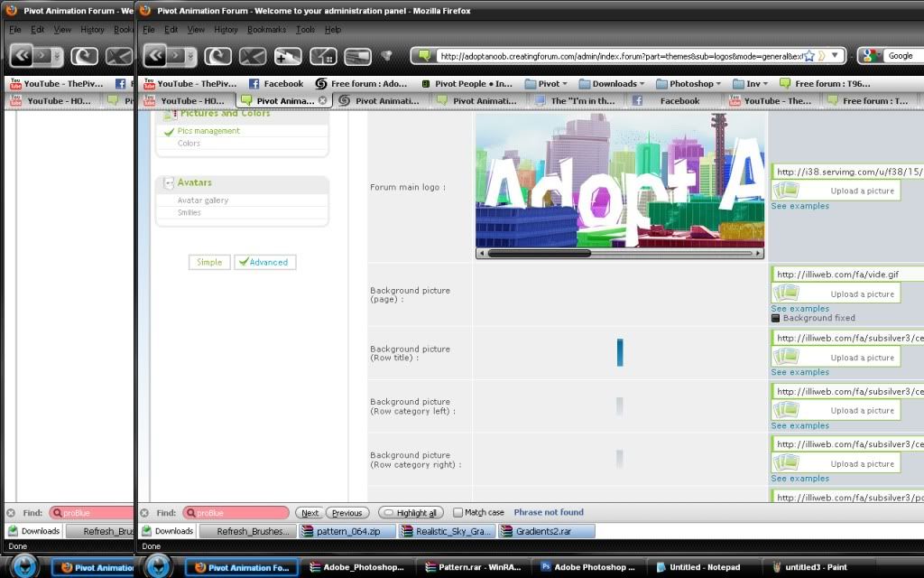Viewport: 924px width, 578px height.
Task: Open Smilies in the sidebar
Action: [x=189, y=213]
